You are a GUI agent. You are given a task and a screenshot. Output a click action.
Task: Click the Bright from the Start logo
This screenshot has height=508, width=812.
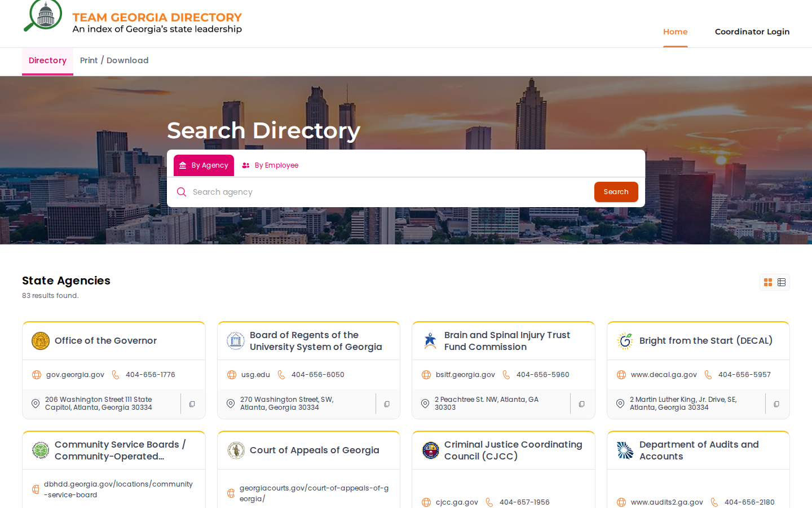(x=625, y=341)
